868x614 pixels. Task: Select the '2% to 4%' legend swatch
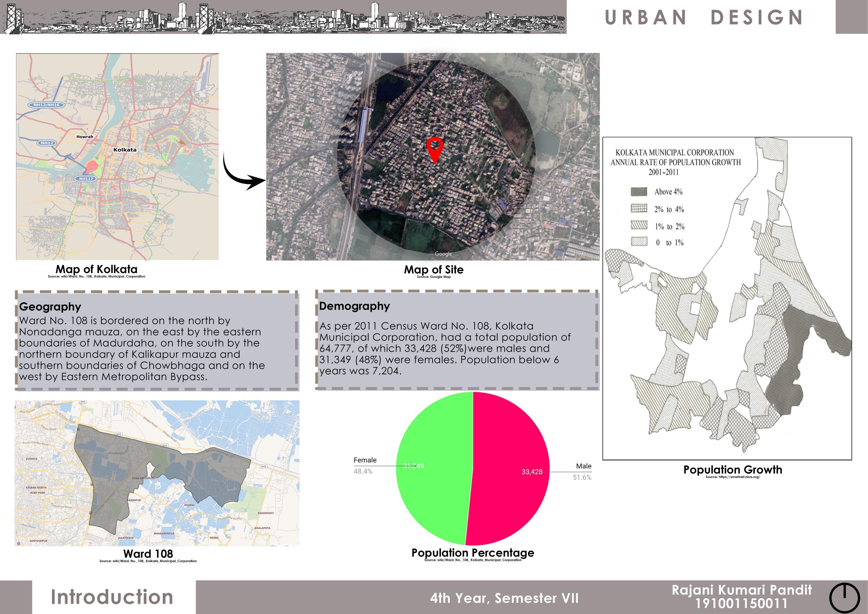coord(639,208)
